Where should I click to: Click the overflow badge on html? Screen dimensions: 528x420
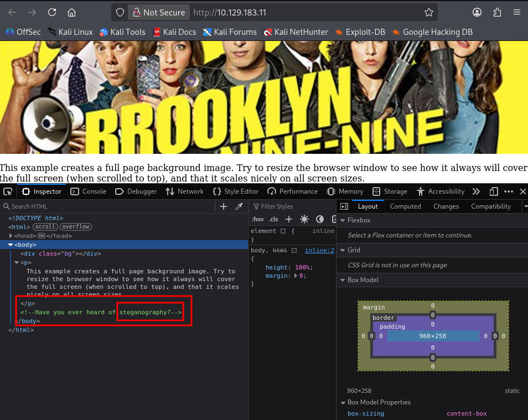coord(76,227)
